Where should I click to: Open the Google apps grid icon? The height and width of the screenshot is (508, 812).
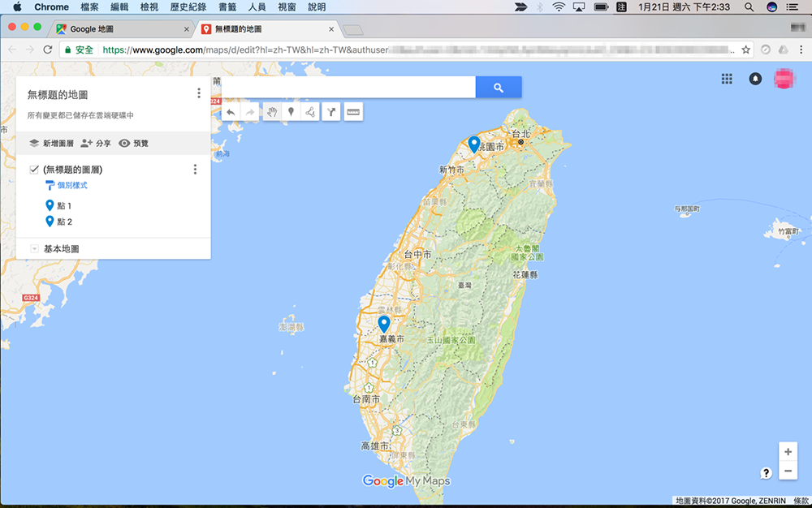[x=727, y=79]
